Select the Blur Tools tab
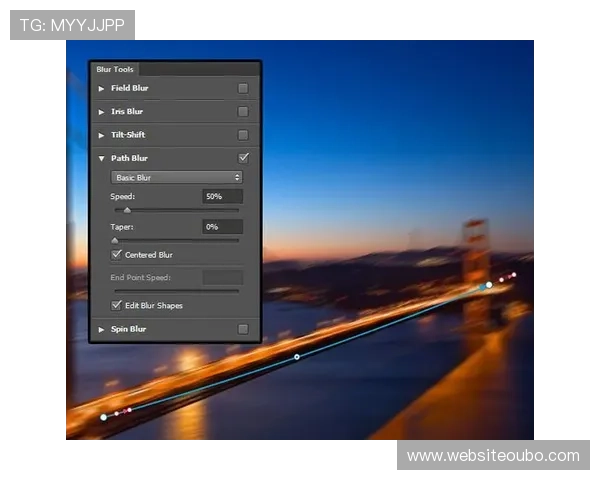The width and height of the screenshot is (600, 480). pyautogui.click(x=115, y=69)
